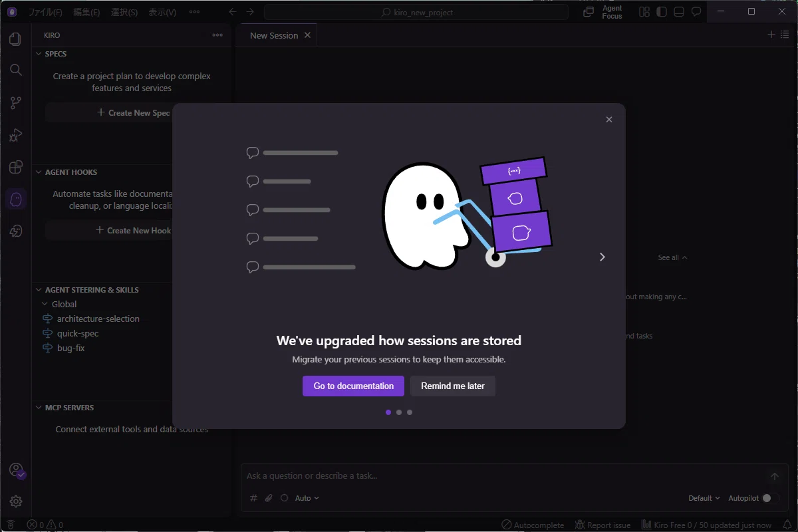Toggle the Autopilot switch
Viewport: 798px width, 532px height.
click(x=771, y=498)
